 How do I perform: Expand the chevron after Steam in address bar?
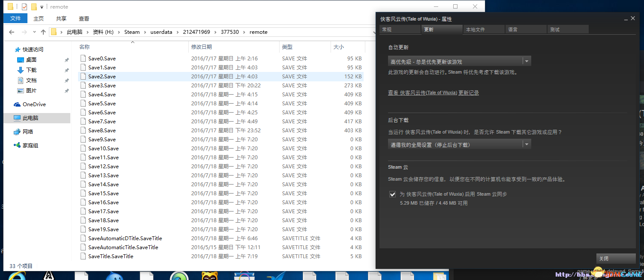tap(145, 32)
